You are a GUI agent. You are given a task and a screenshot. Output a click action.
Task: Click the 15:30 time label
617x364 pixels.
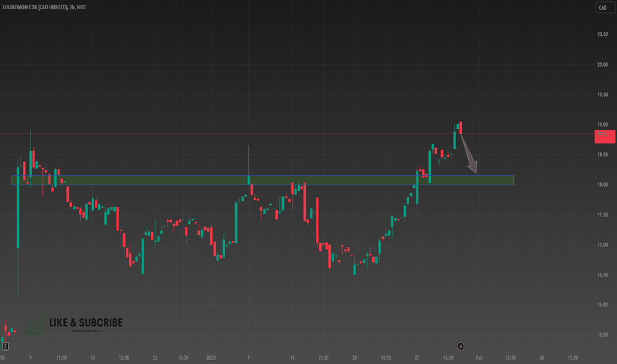183,357
